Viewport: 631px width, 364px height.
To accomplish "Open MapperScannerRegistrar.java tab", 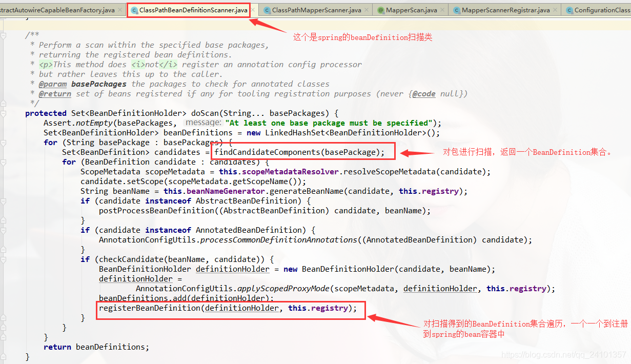I will click(505, 10).
